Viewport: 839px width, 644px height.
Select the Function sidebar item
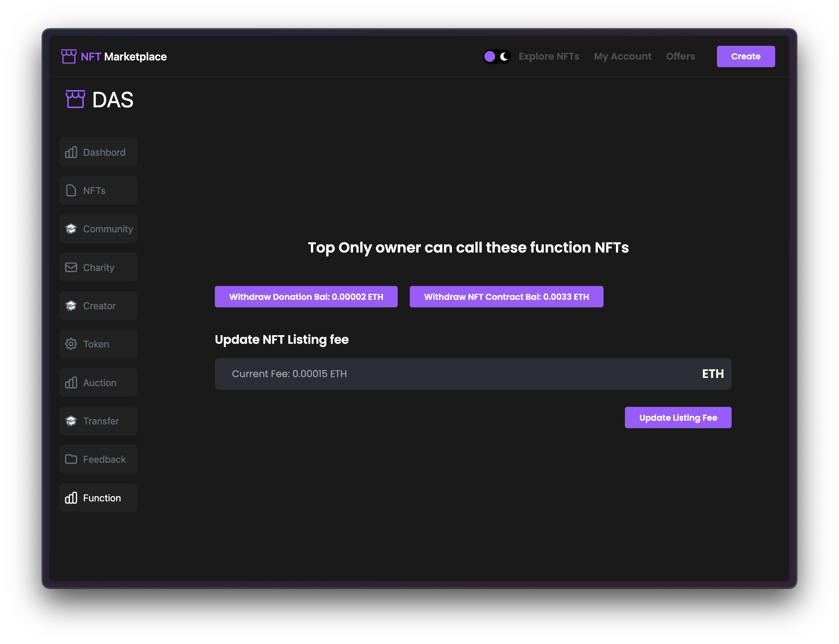[99, 498]
